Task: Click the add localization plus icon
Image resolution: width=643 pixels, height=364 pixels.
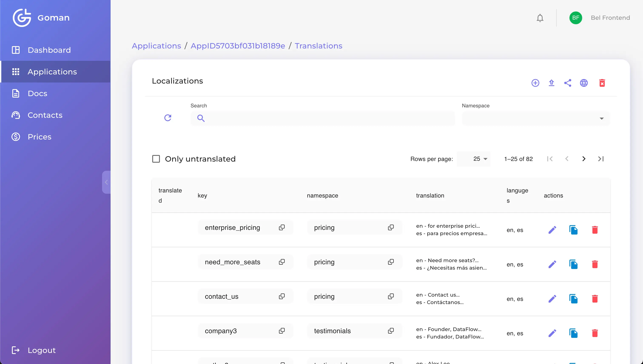Action: click(535, 83)
